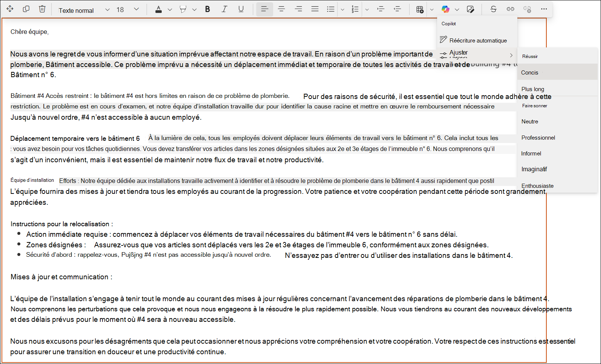
Task: Expand the Ajuster submenu chevron
Action: pyautogui.click(x=511, y=55)
